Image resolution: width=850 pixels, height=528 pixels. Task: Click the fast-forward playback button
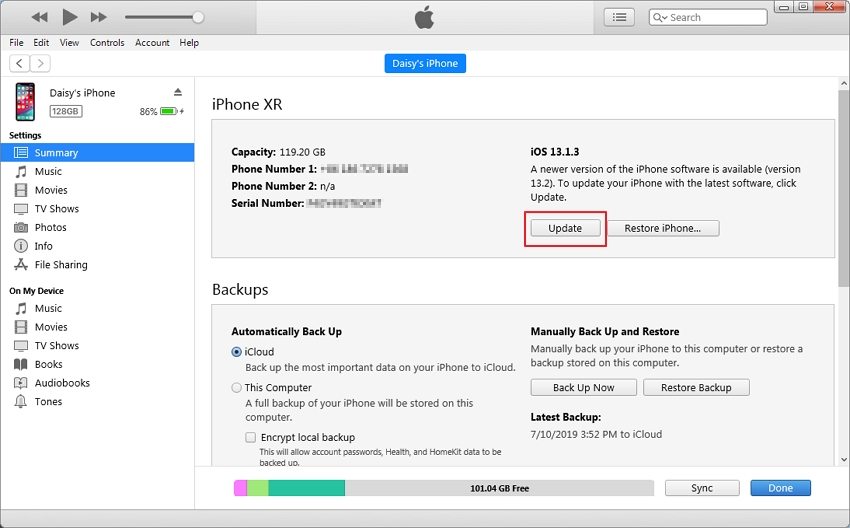point(98,17)
